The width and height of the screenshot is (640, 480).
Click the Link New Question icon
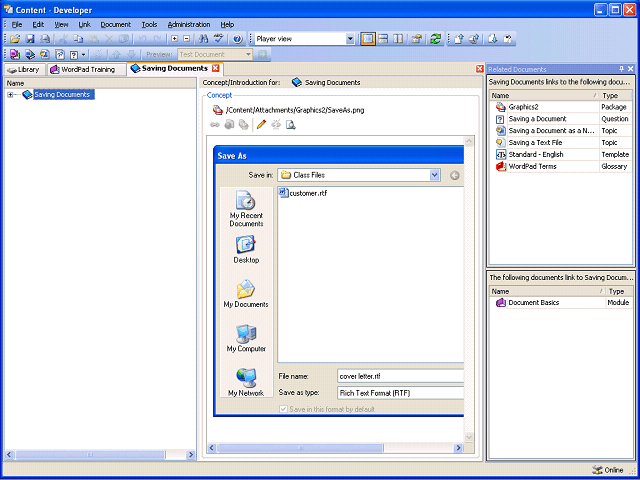click(74, 54)
